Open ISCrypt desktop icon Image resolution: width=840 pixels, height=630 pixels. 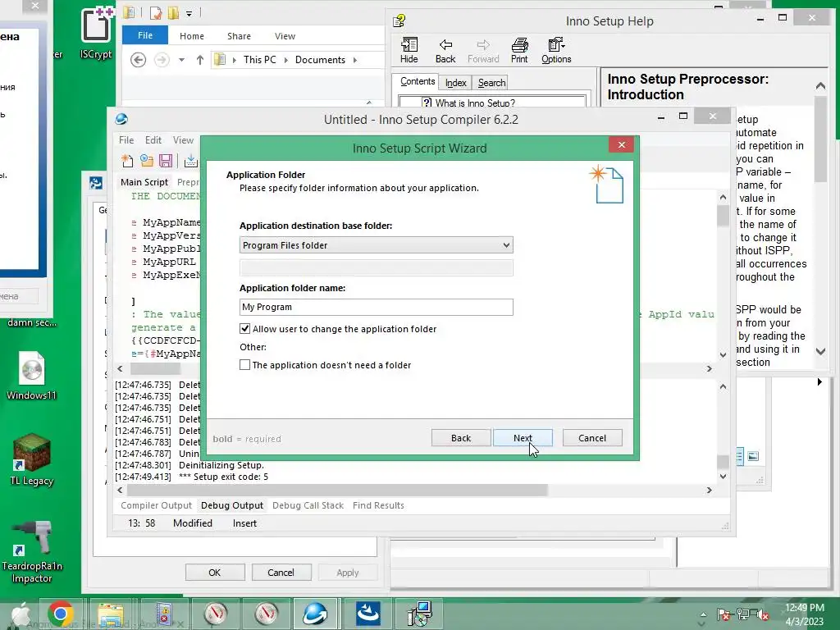pos(96,33)
